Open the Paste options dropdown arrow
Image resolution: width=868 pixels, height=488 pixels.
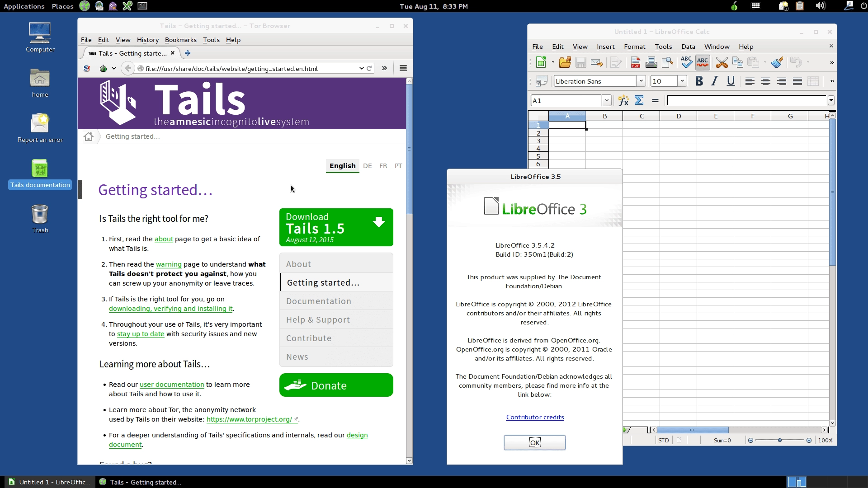(x=765, y=62)
